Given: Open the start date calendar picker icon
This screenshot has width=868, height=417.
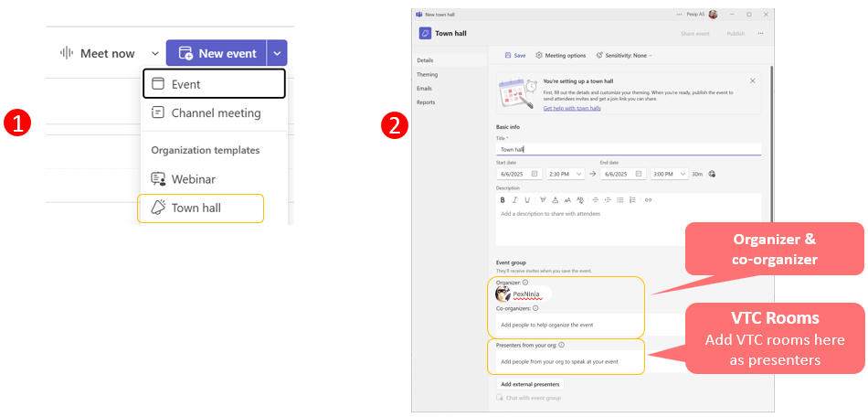Looking at the screenshot, I should 535,174.
